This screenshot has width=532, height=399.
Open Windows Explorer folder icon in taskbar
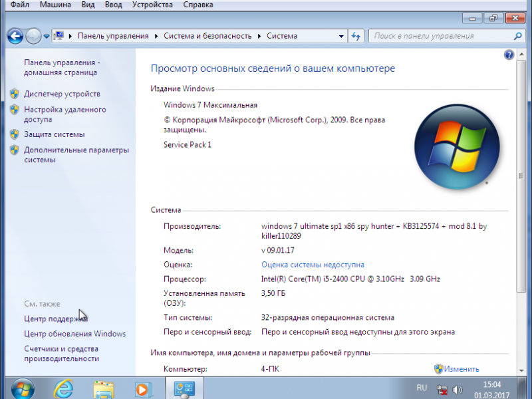pos(104,390)
